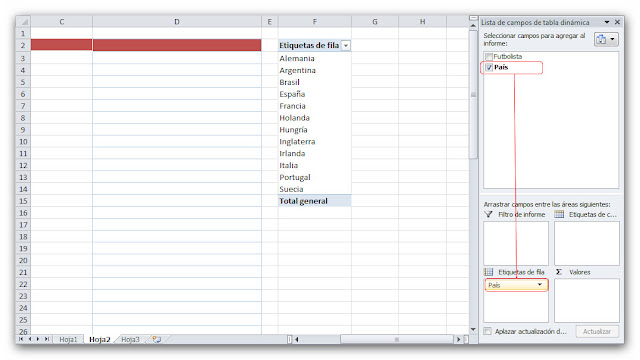640x360 pixels.
Task: Open the Etiquetas de fila filter dropdown
Action: [x=346, y=46]
